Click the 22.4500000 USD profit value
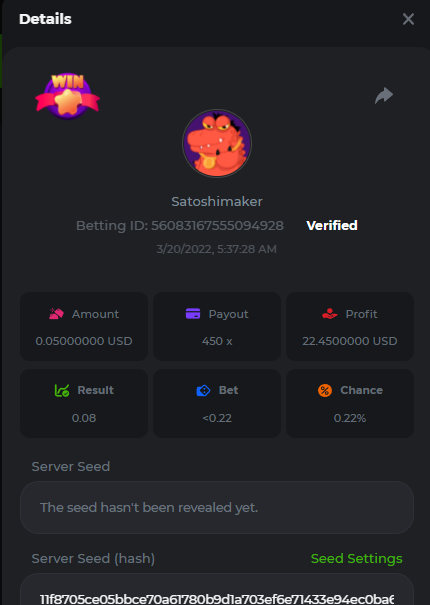 [x=350, y=341]
